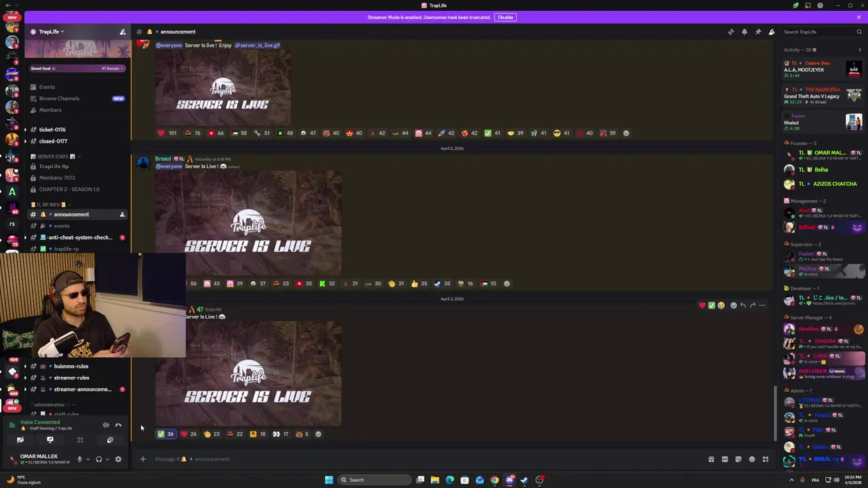
Task: Open the apps icon in message bar
Action: (x=766, y=460)
